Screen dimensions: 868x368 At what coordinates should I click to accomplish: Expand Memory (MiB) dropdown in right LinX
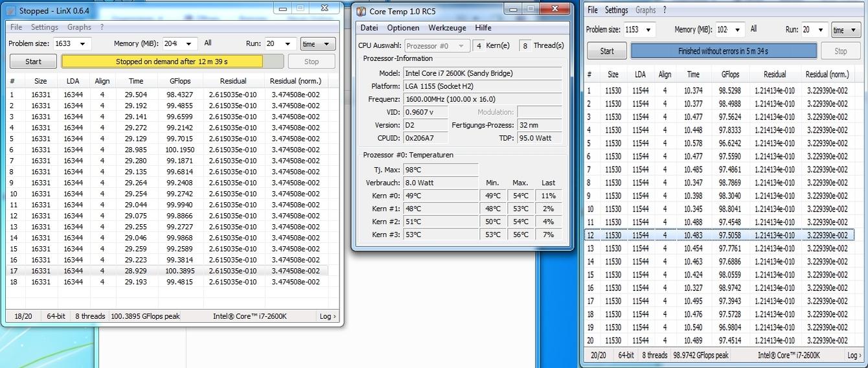[x=738, y=30]
